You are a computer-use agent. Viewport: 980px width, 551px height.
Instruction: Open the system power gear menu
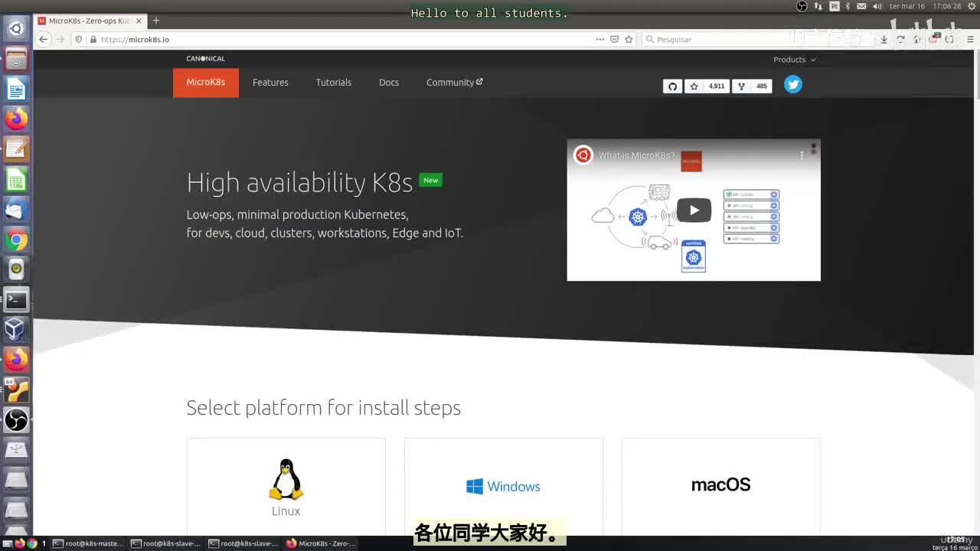(970, 6)
